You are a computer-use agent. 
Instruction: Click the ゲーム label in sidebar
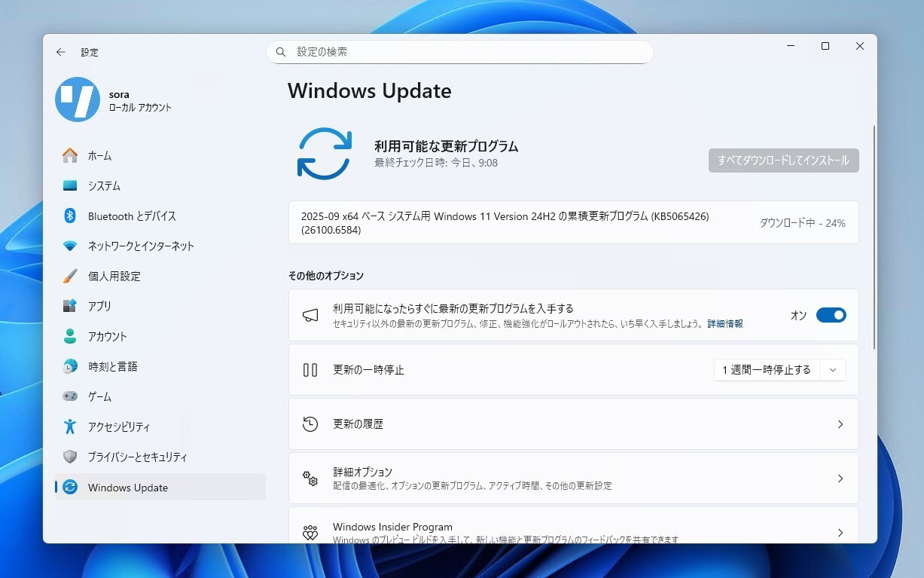coord(99,396)
